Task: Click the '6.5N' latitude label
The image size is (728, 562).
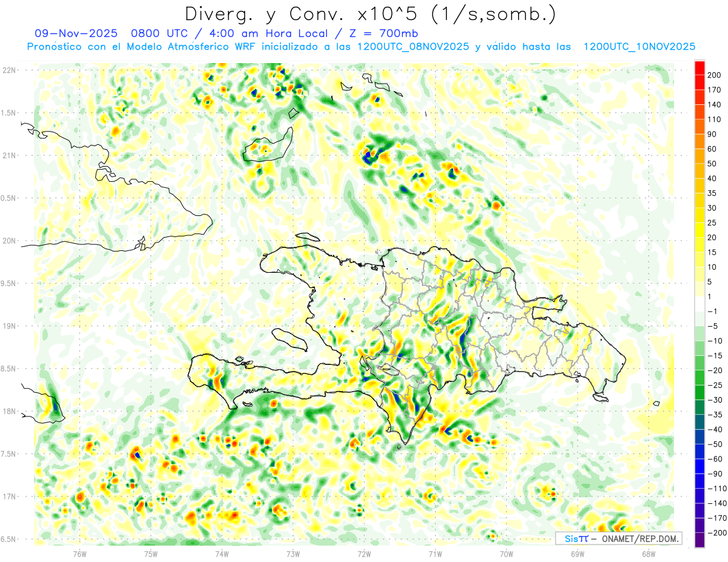Action: [9, 539]
